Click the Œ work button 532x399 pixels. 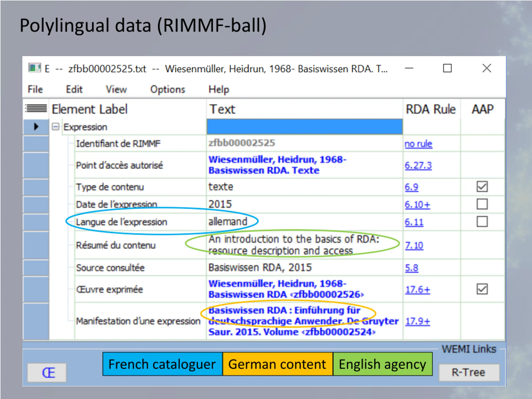tap(47, 373)
